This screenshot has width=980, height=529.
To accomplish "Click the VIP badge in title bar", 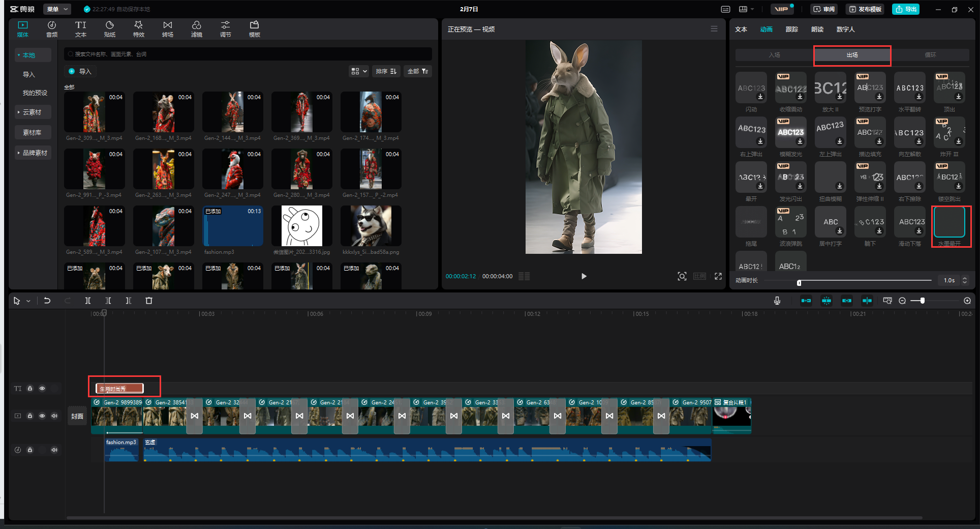I will point(782,9).
